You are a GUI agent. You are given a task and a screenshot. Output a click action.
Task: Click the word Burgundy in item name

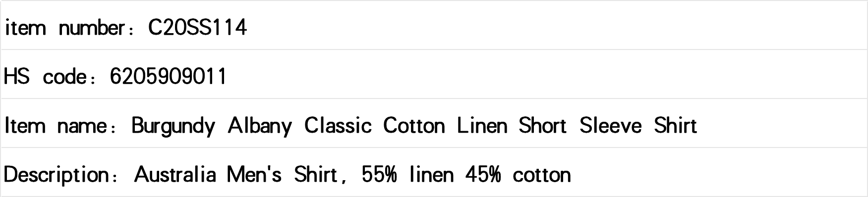point(173,126)
